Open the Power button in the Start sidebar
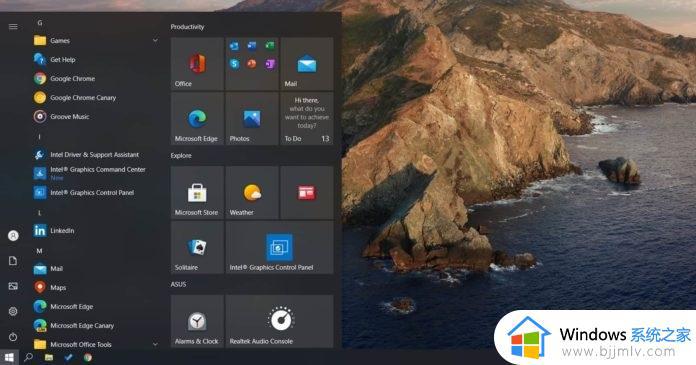Screen dimensions: 696x365 tap(13, 337)
